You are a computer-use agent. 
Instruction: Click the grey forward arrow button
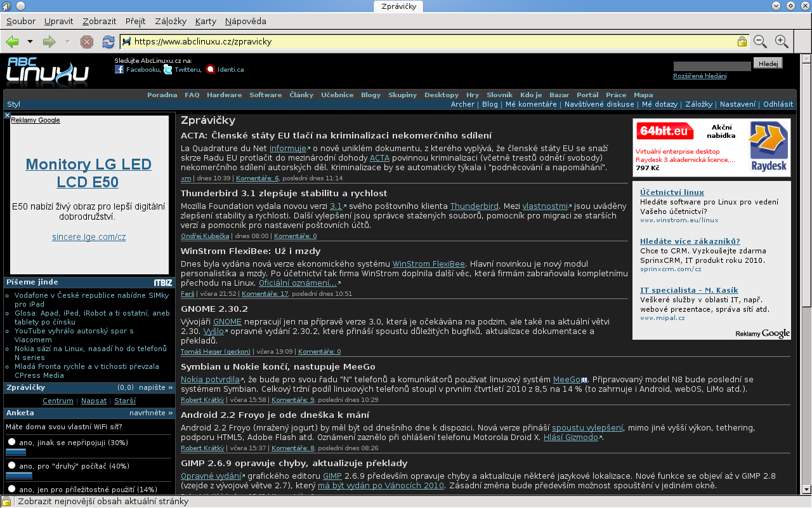tap(49, 42)
